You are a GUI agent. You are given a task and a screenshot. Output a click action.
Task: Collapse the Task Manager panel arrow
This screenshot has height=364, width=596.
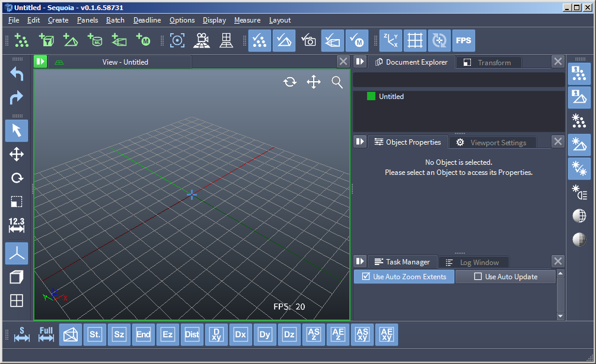click(x=359, y=261)
